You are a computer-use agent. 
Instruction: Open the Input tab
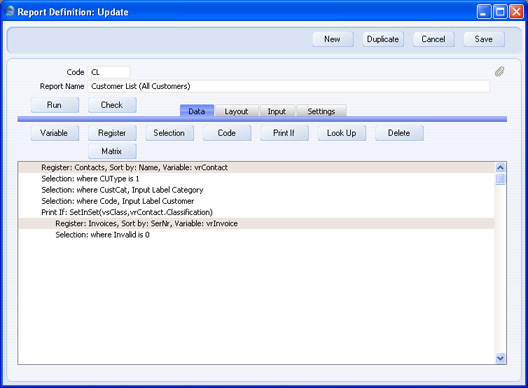277,111
